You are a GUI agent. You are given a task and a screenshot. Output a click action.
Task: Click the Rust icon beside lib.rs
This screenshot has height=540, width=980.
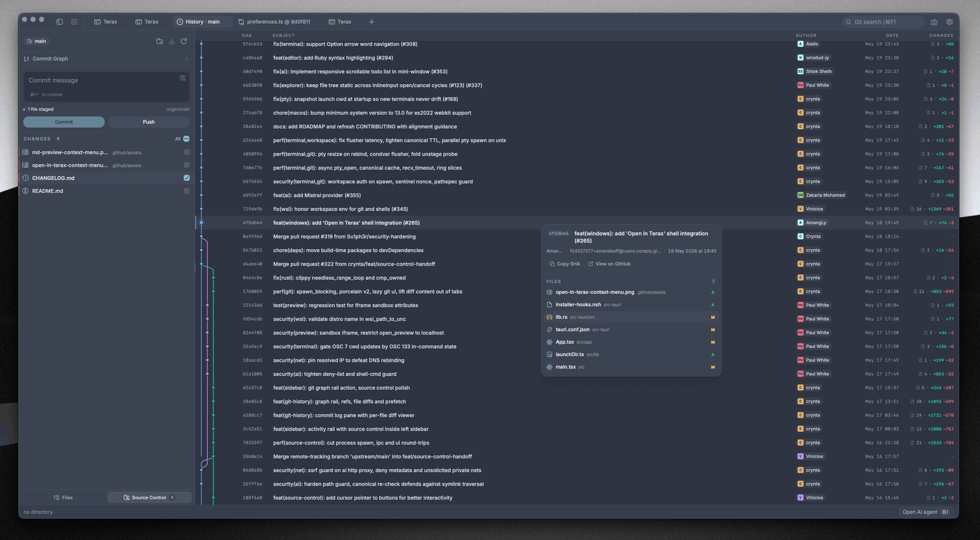point(549,317)
